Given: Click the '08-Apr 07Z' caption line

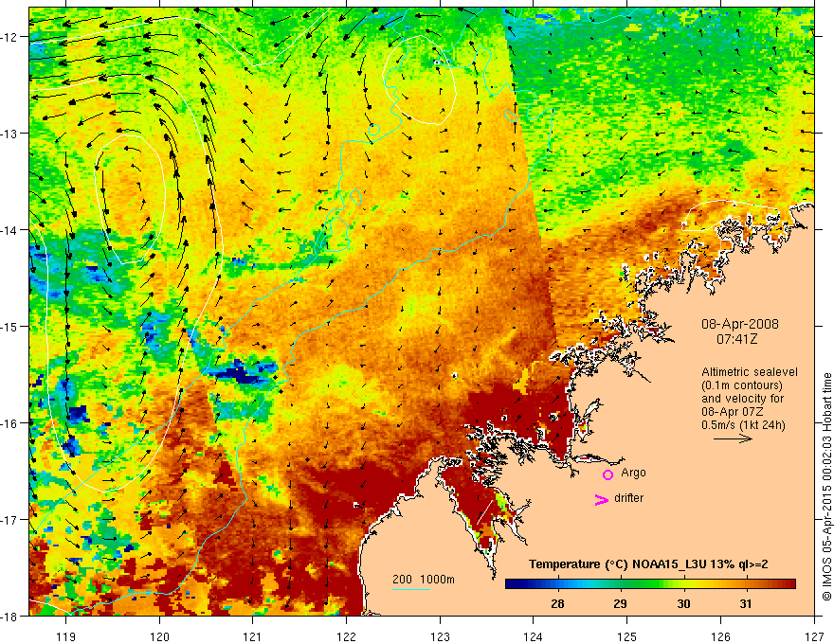Looking at the screenshot, I should tap(731, 412).
